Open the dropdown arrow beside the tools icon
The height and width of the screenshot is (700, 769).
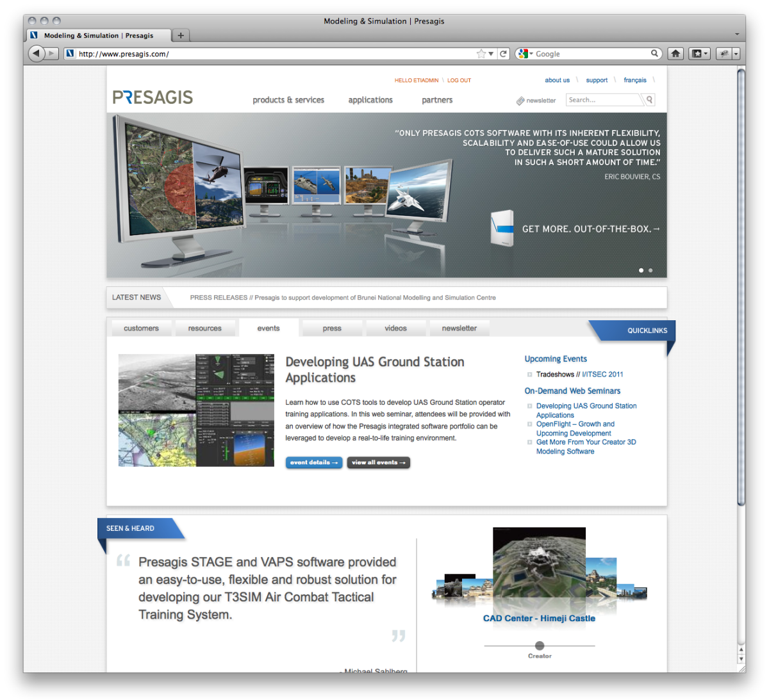736,54
